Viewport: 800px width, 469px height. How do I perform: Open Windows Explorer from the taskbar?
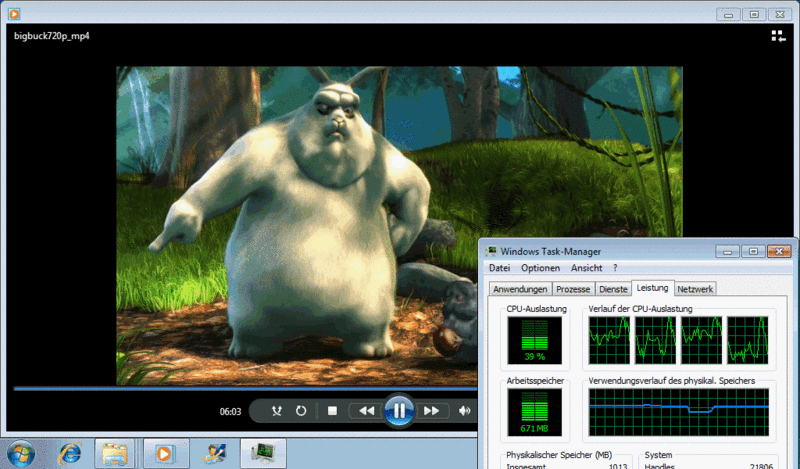[x=114, y=453]
